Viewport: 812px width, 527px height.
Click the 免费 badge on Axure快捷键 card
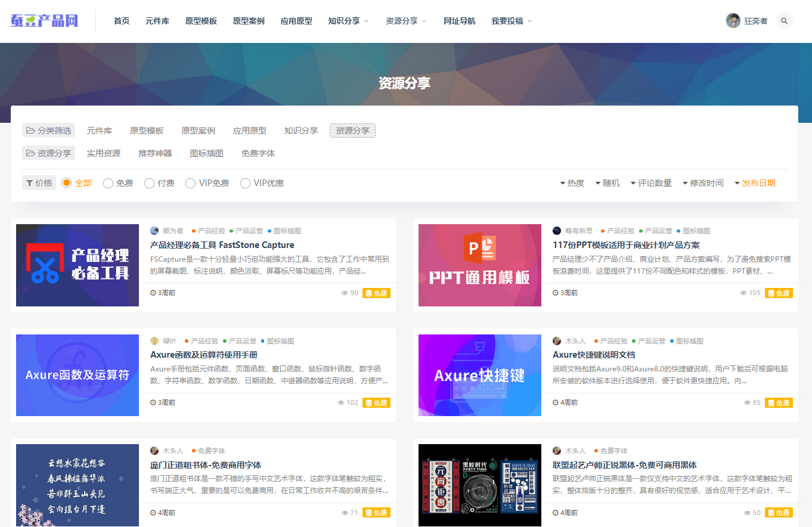click(x=779, y=403)
